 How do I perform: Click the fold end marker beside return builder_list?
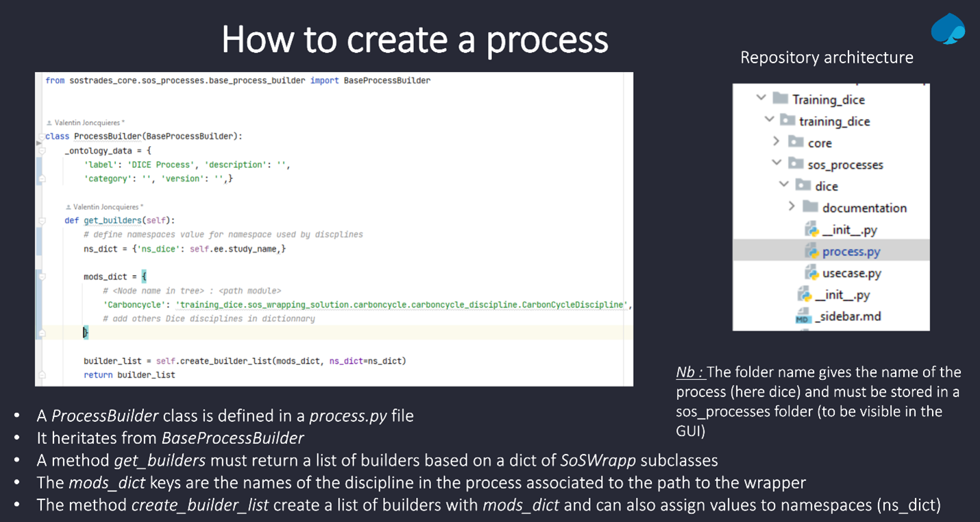tap(42, 375)
